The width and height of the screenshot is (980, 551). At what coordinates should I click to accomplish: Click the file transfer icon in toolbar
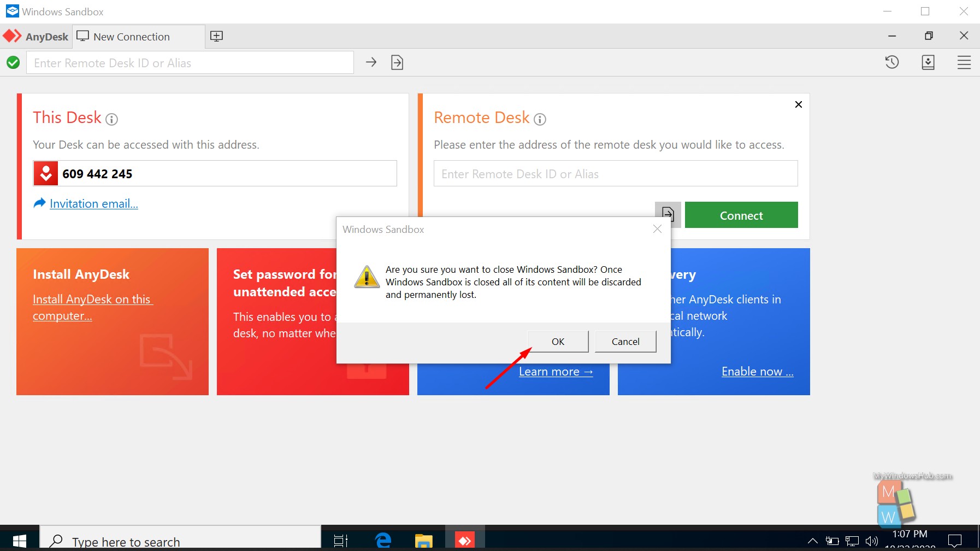pyautogui.click(x=397, y=62)
